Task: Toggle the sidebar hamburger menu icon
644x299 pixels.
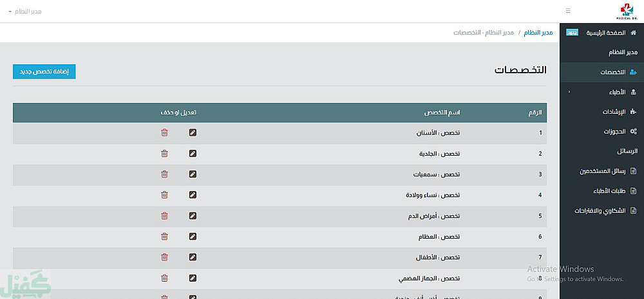Action: point(568,11)
